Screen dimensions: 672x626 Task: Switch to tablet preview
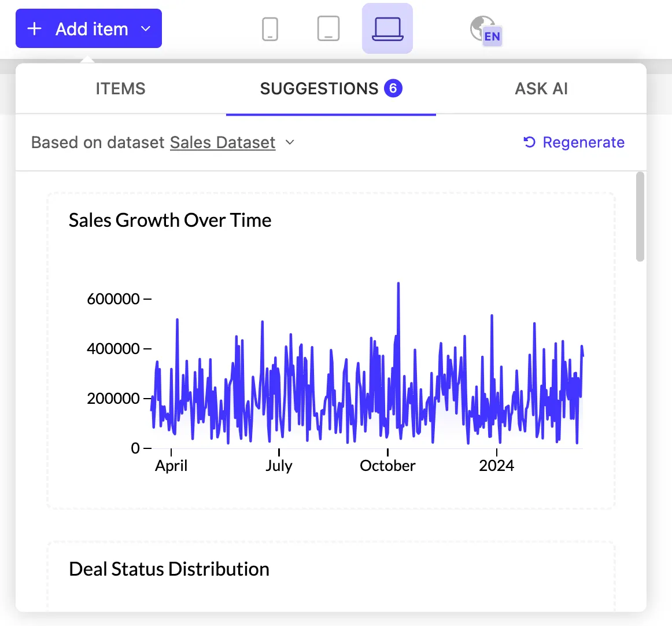[x=328, y=28]
